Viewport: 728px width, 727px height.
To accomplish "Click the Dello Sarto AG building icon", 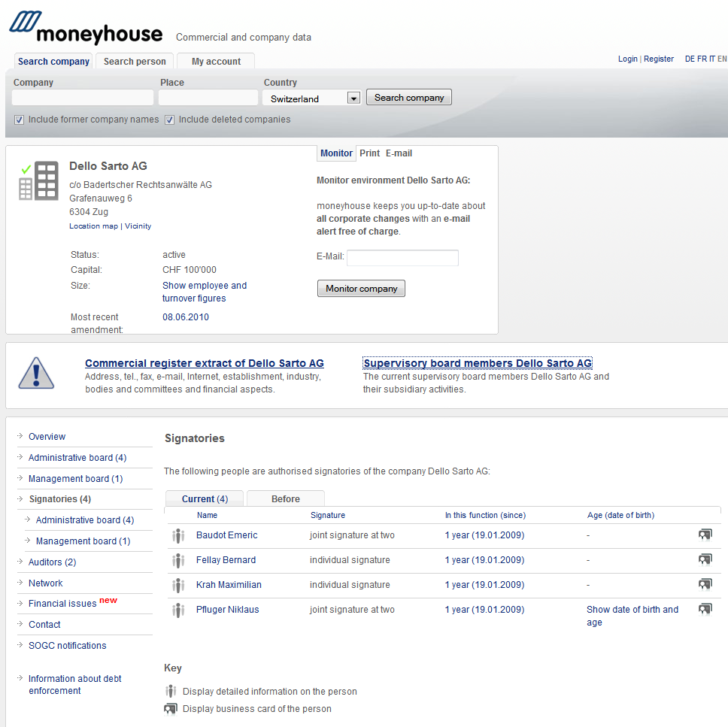I will pyautogui.click(x=38, y=181).
